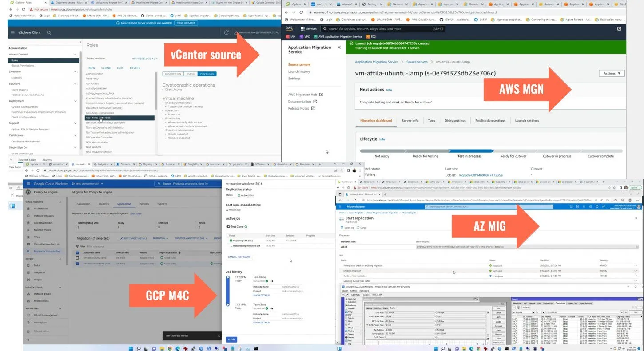The width and height of the screenshot is (644, 351).
Task: Click the vSphere refresh icon
Action: point(227,32)
